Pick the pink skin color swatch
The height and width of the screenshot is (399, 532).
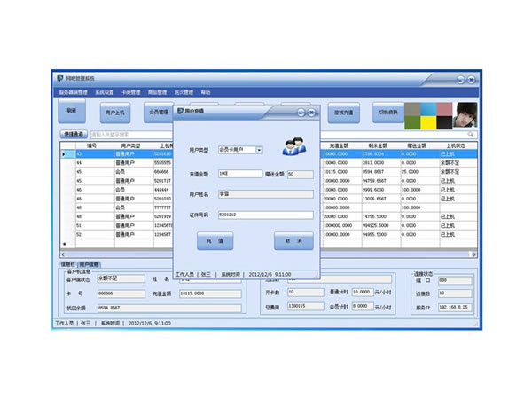pos(444,109)
